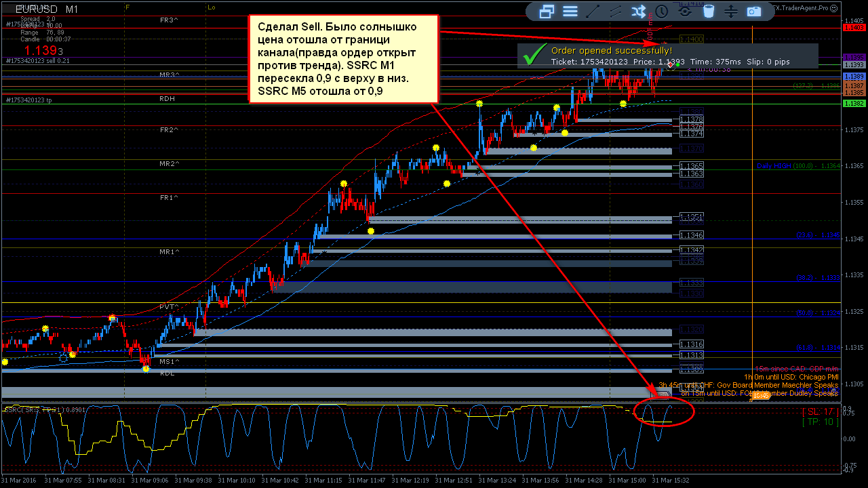868x488 pixels.
Task: Click the 1.1316 boxed level label
Action: (x=691, y=345)
